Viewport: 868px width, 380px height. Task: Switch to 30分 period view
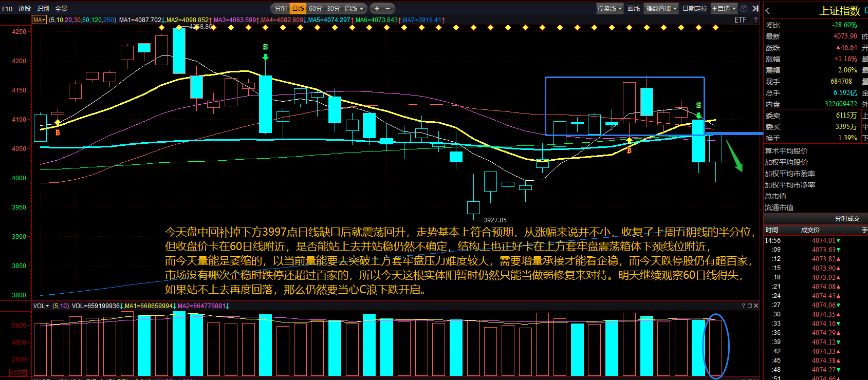point(334,8)
